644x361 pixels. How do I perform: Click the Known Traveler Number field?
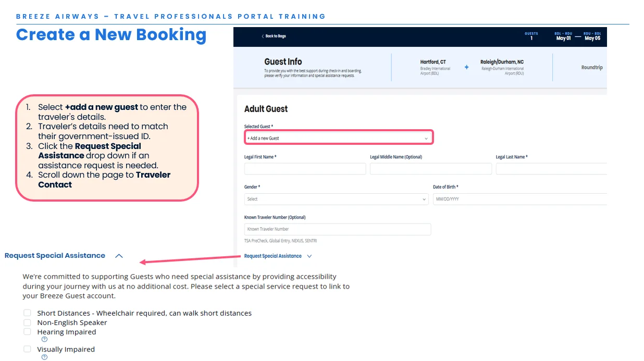[338, 229]
